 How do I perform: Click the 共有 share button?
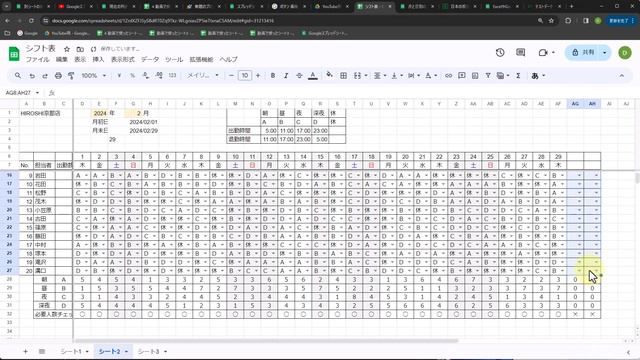click(x=583, y=53)
